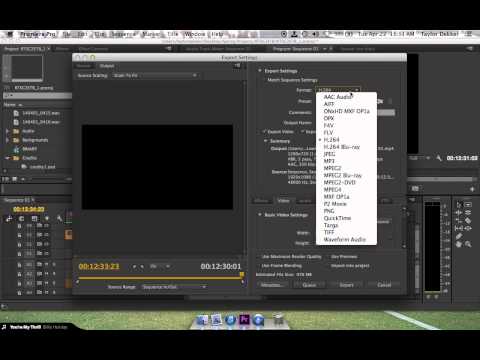The image size is (480, 360).
Task: Enable Use Maximum Render Quality checkbox
Action: click(x=259, y=257)
